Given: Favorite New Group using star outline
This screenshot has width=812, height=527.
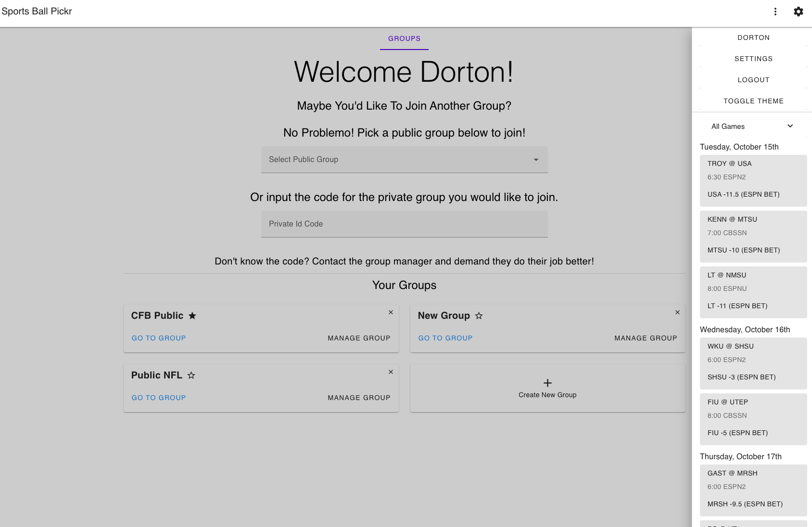Looking at the screenshot, I should [x=479, y=316].
